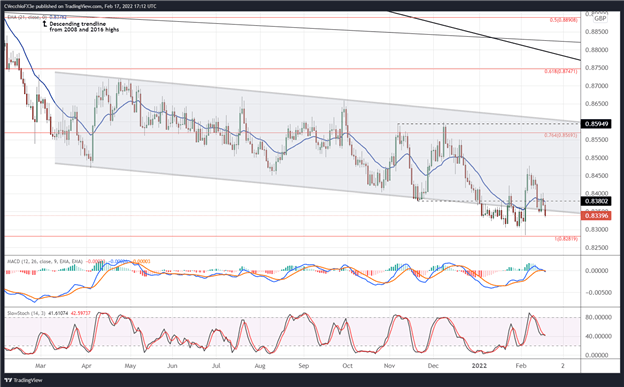Click the 0.764 Fibonacci level label

(560, 135)
